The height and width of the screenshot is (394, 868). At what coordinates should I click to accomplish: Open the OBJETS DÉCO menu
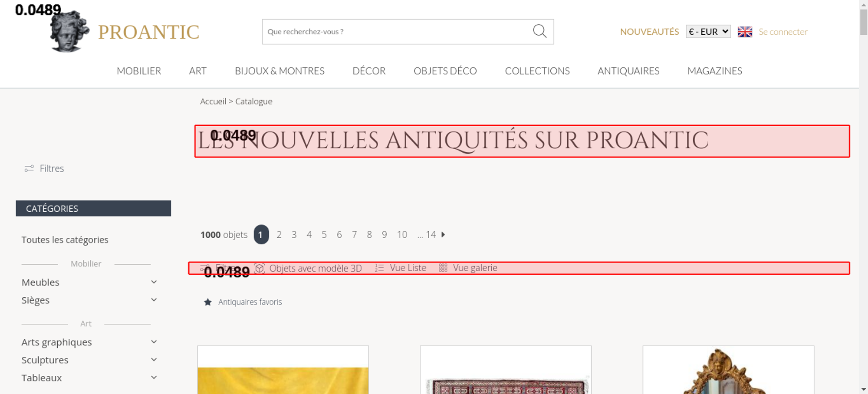point(445,71)
